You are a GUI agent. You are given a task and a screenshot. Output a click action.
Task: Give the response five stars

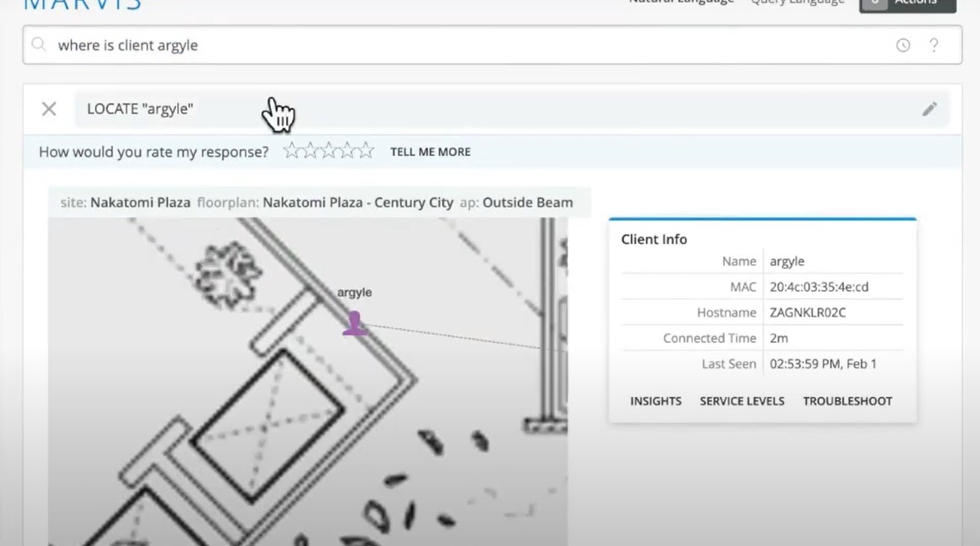pos(365,151)
